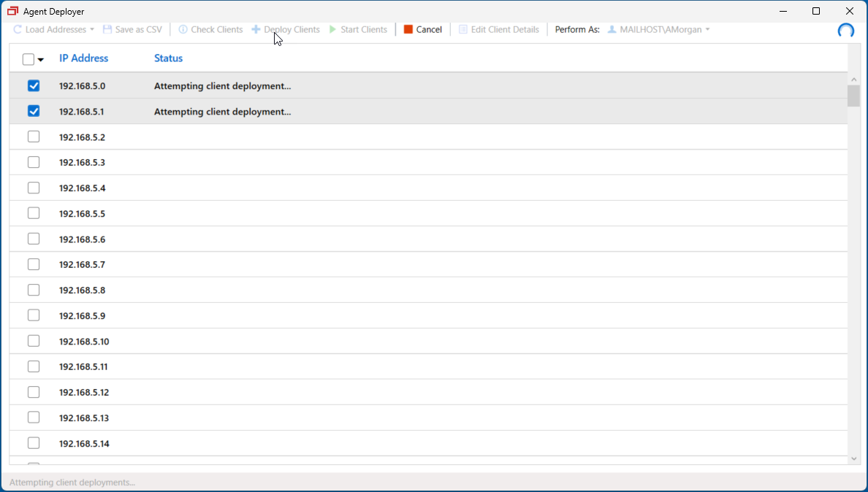Click the scrollbar down arrow

pyautogui.click(x=853, y=458)
